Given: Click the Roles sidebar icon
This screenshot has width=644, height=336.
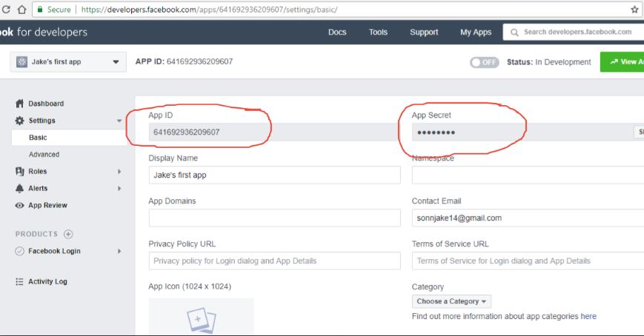Looking at the screenshot, I should 19,171.
